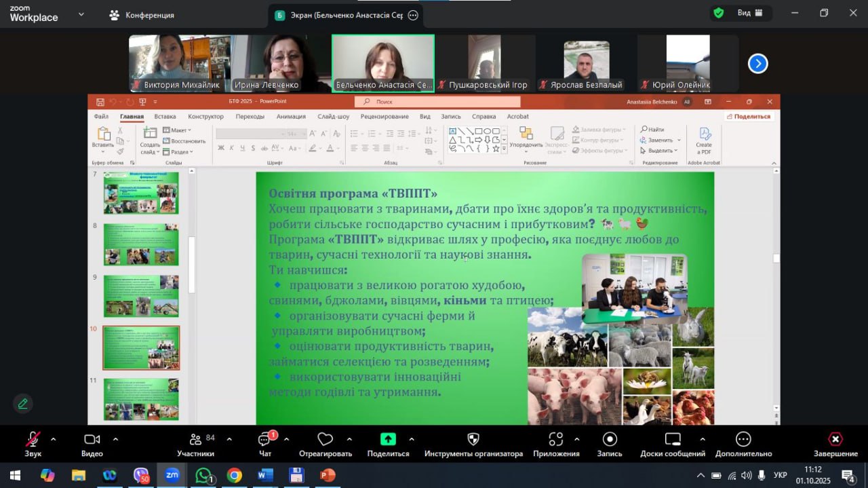
Task: Open the Apps icon in Zoom toolbar
Action: (556, 439)
